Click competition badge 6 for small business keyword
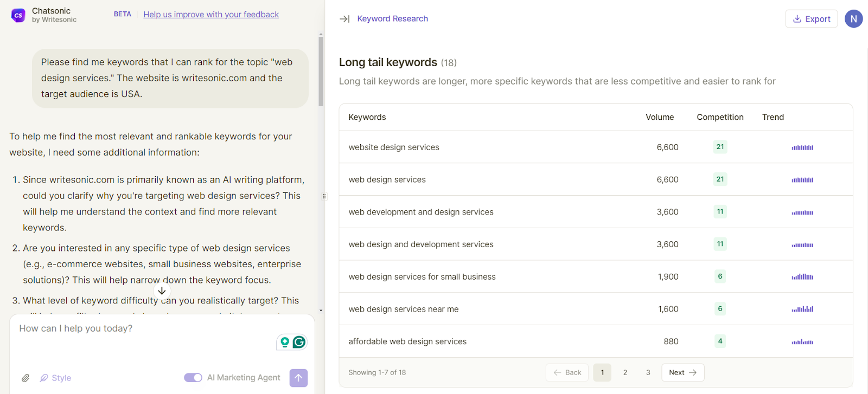 720,276
